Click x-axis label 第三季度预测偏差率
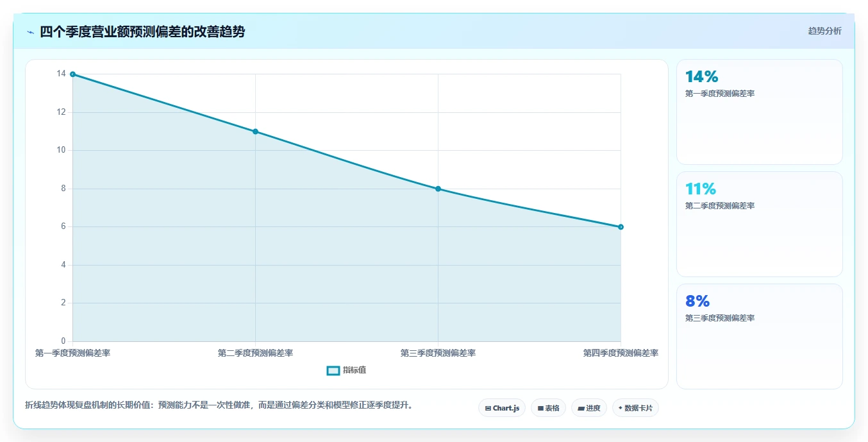 coord(438,353)
